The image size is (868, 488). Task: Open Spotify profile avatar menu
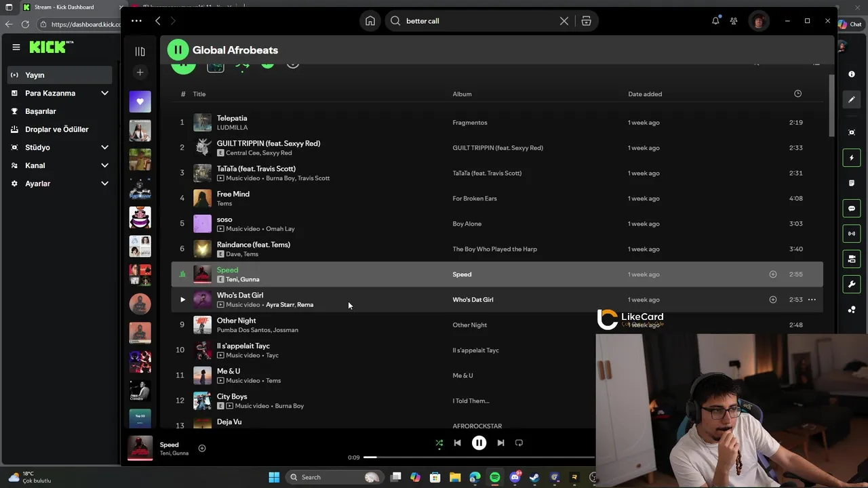click(x=758, y=21)
